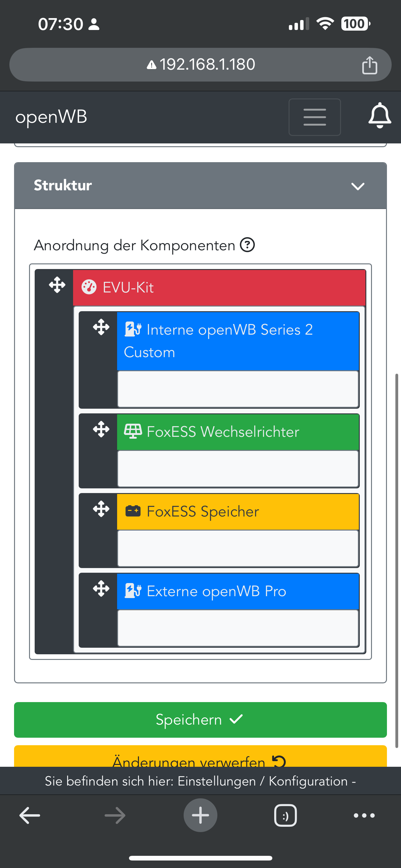
Task: Select the FoxESS Speicher component
Action: click(237, 511)
